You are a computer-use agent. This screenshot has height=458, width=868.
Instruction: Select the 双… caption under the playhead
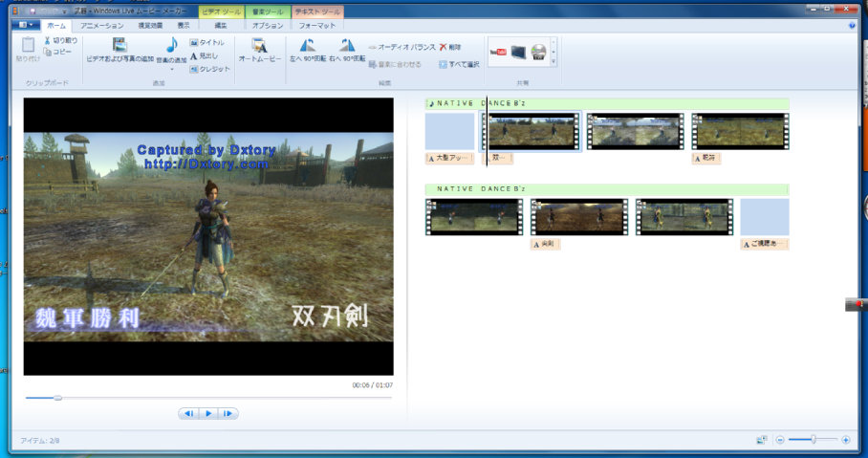tap(500, 159)
